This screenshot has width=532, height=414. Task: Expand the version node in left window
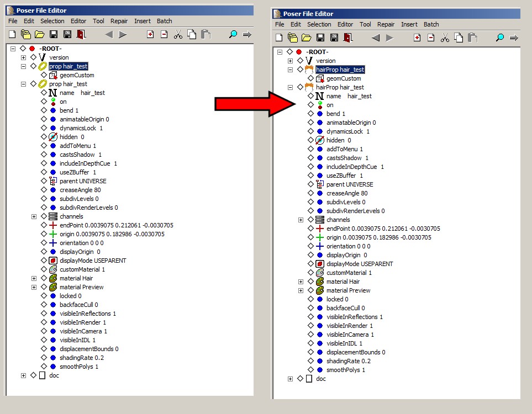point(23,57)
